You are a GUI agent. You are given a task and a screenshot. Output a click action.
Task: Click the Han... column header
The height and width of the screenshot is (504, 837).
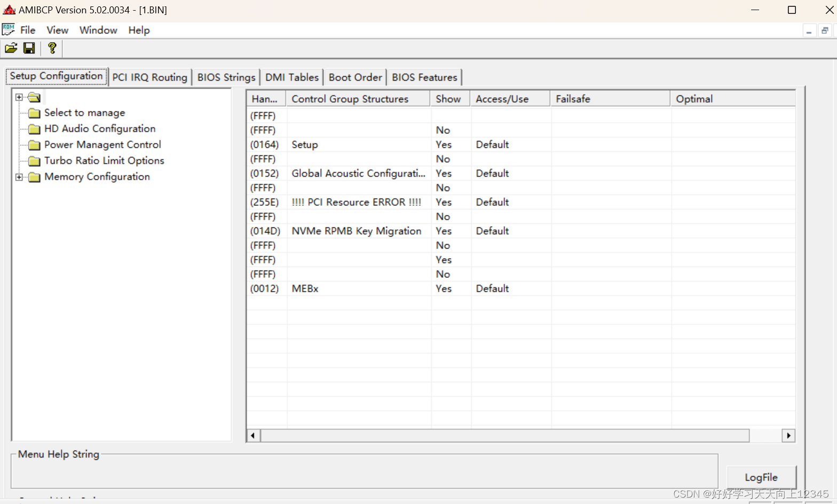tap(266, 99)
